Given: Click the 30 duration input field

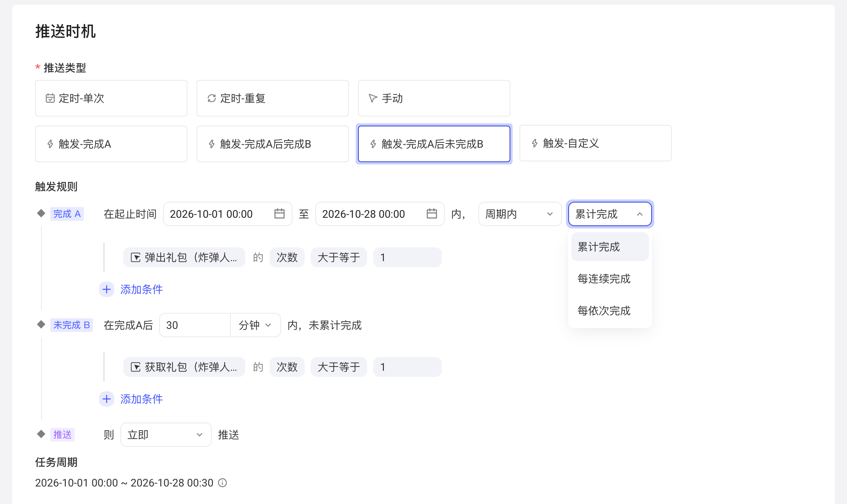Looking at the screenshot, I should coord(195,325).
